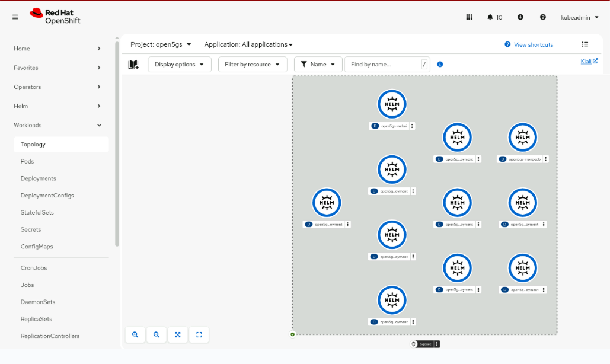
Task: Zoom in the topology graph
Action: tap(135, 335)
